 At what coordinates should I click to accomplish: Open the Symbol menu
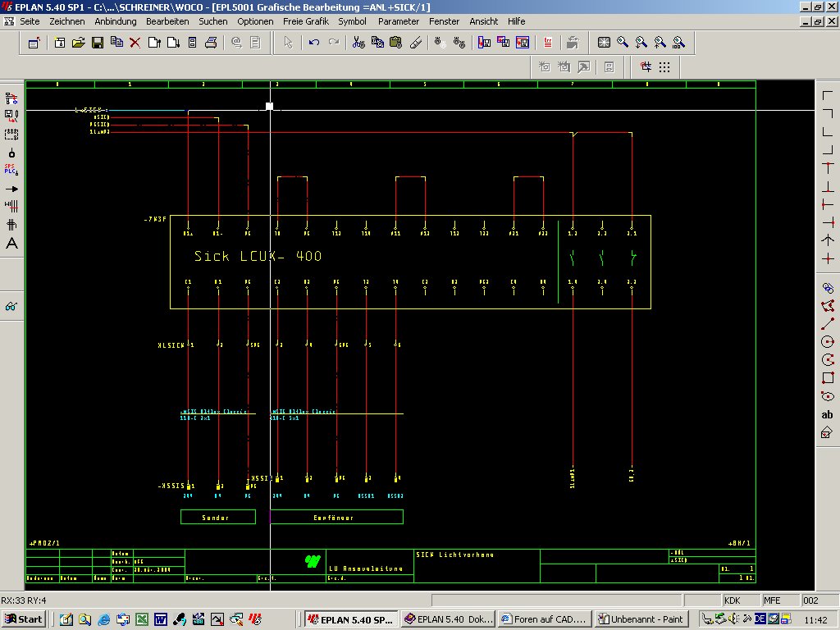coord(352,21)
